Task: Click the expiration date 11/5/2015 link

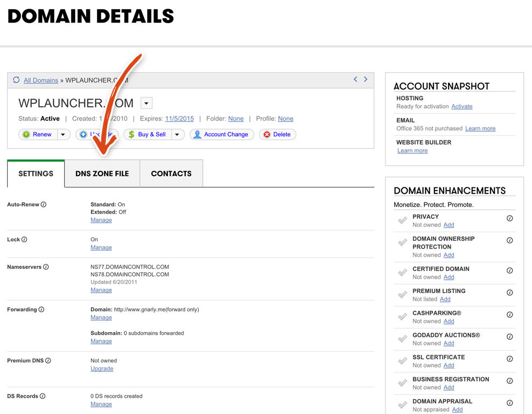Action: point(179,118)
